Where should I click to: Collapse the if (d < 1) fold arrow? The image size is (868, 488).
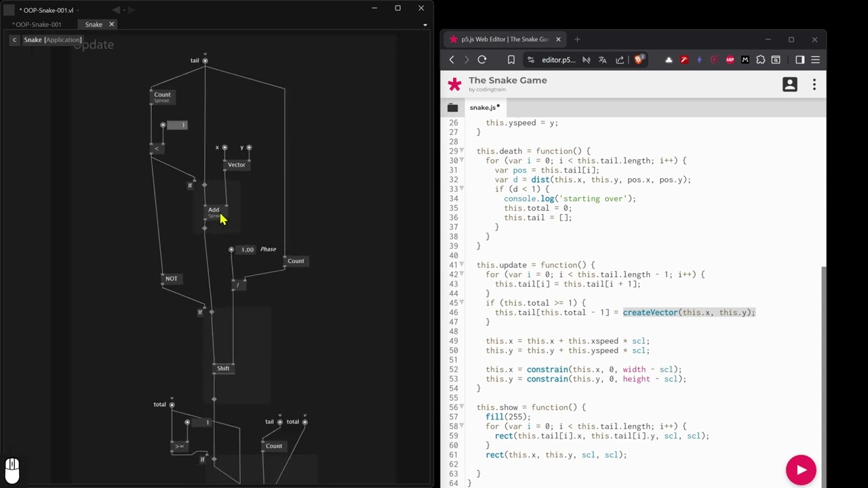(462, 188)
